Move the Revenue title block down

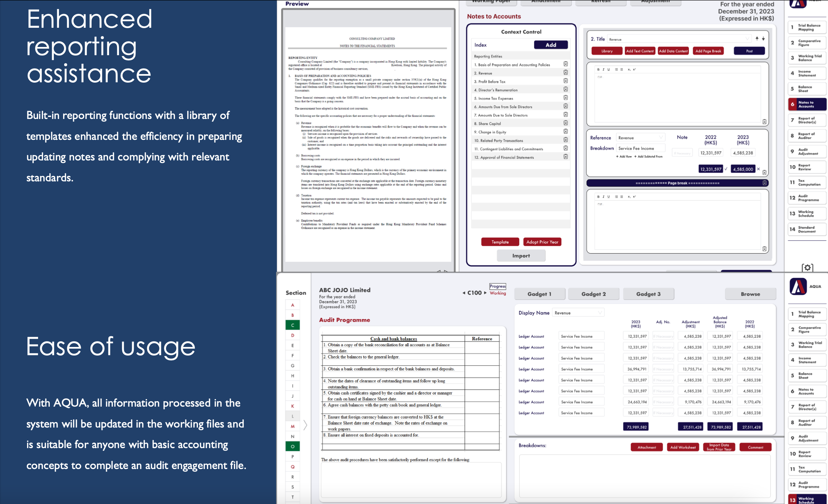coord(764,39)
